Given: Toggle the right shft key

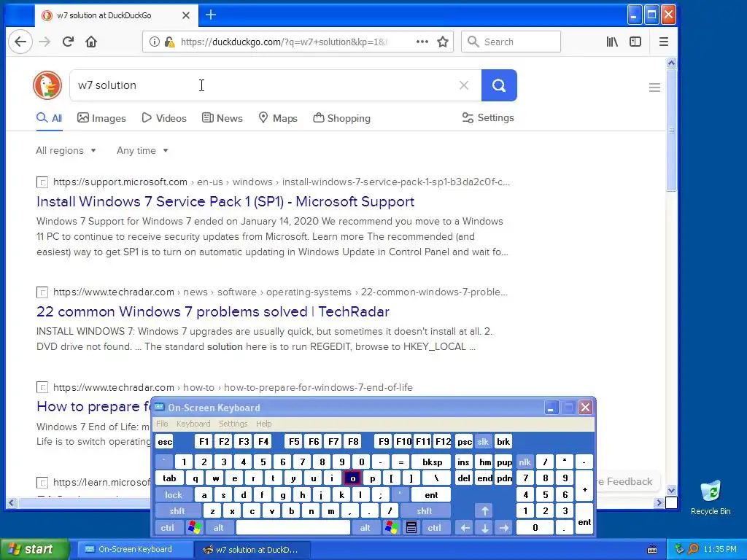Looking at the screenshot, I should (425, 511).
